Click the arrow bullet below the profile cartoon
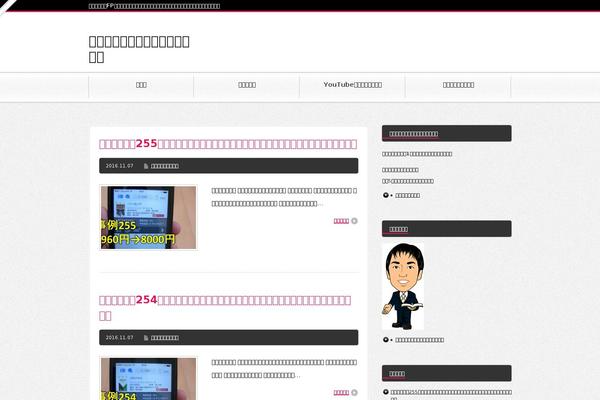Screen dimensions: 600x400 click(386, 340)
